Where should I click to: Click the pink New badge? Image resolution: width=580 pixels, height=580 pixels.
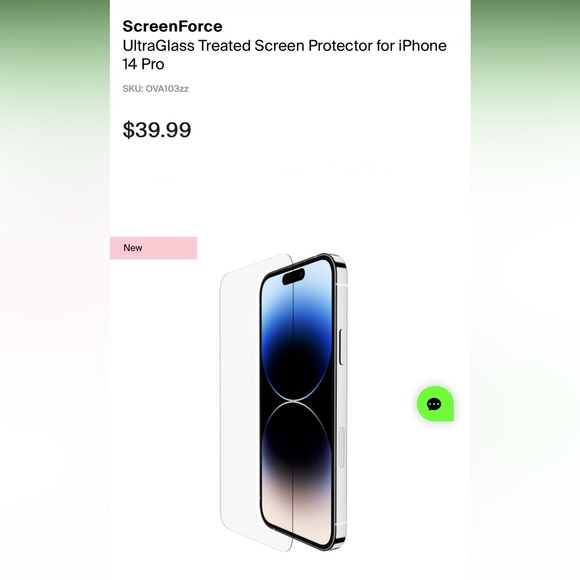coord(153,248)
